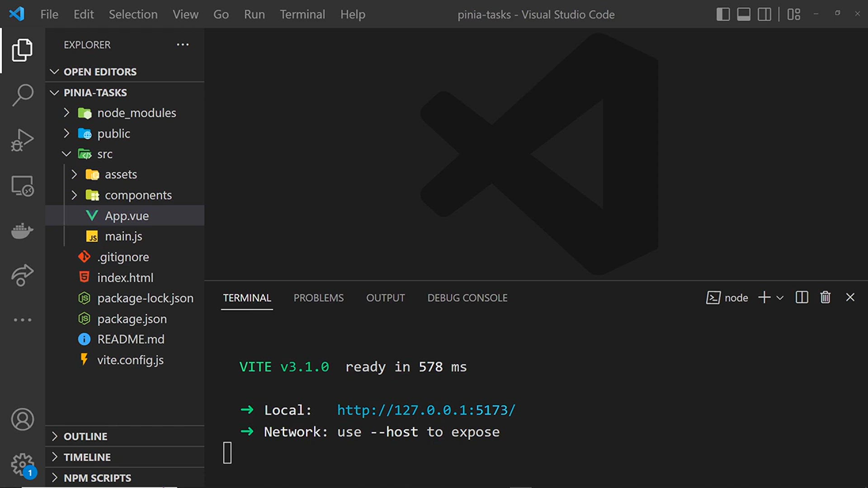Screen dimensions: 868x488
Task: Open the App.vue file
Action: (125, 216)
